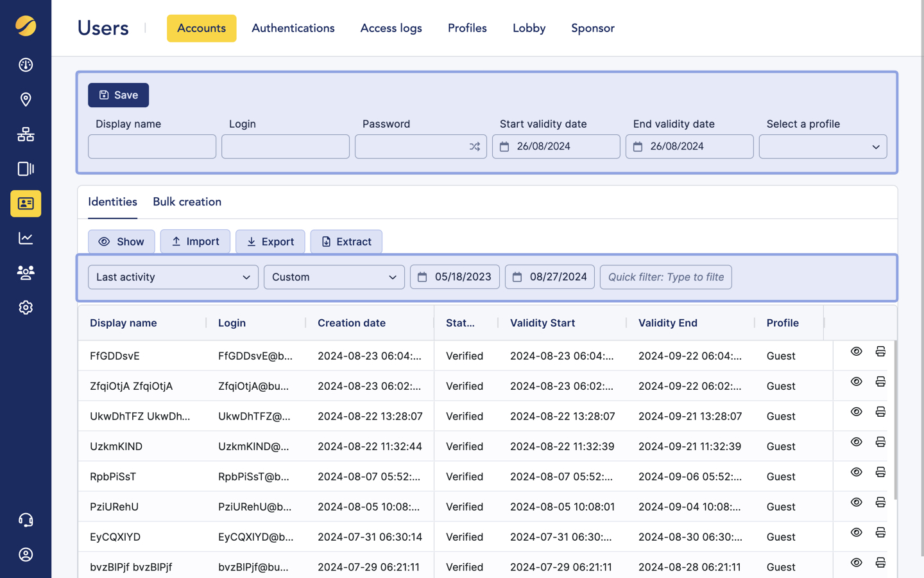Open the Bulk creation tab
This screenshot has height=578, width=924.
[x=187, y=202]
